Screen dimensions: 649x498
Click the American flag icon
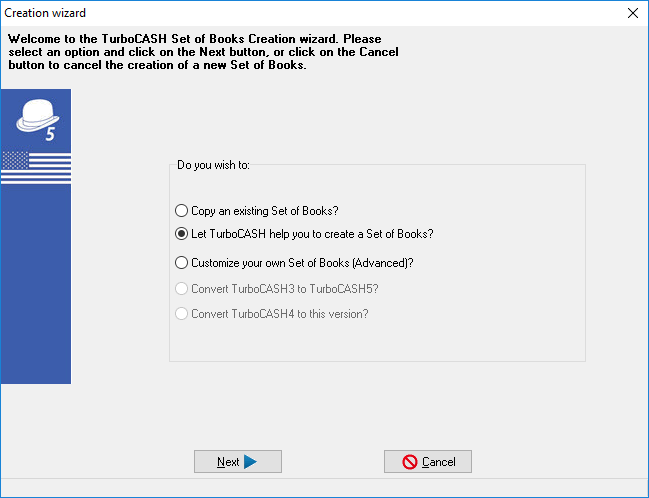(35, 167)
